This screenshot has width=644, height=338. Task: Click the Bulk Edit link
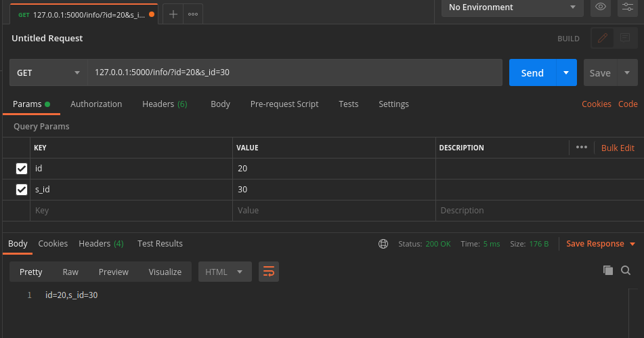click(618, 148)
